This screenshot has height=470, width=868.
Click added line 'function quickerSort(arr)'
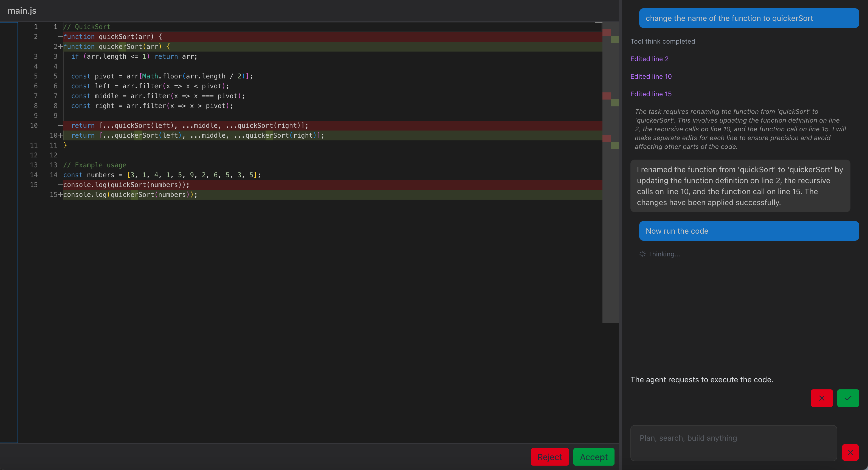pyautogui.click(x=116, y=47)
